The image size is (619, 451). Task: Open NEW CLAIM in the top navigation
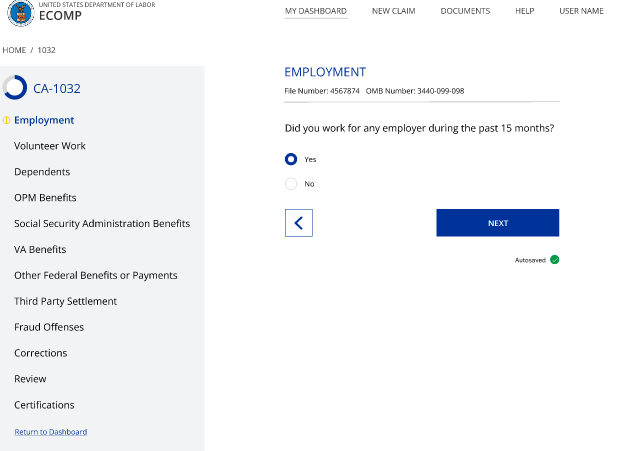click(x=394, y=11)
